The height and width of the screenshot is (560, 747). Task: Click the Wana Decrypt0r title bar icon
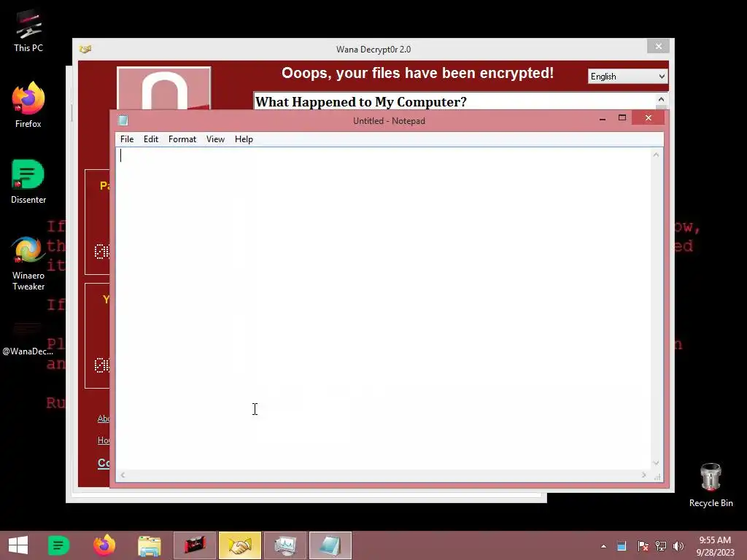(85, 49)
